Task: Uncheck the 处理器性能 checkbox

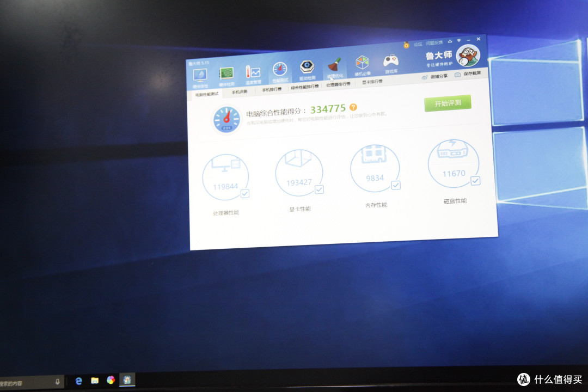Action: pyautogui.click(x=245, y=194)
